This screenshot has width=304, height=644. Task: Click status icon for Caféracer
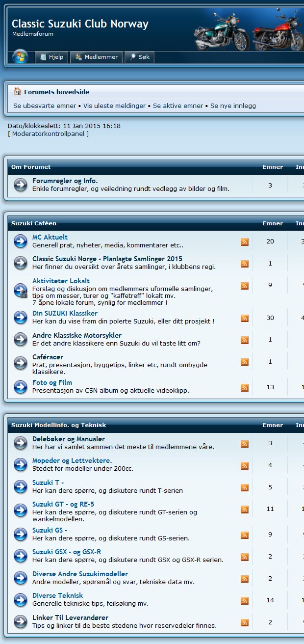pyautogui.click(x=21, y=363)
